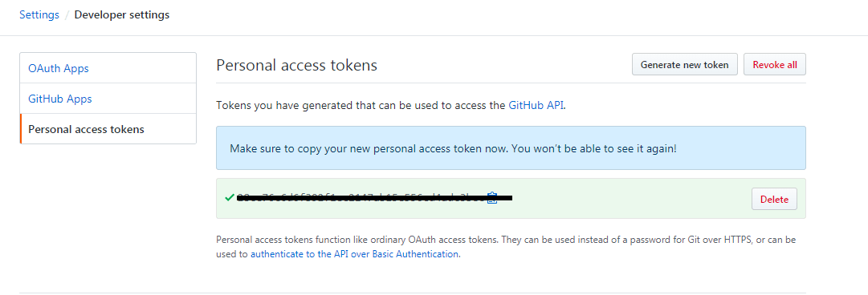Delete the newly generated token
The height and width of the screenshot is (295, 868).
(774, 199)
